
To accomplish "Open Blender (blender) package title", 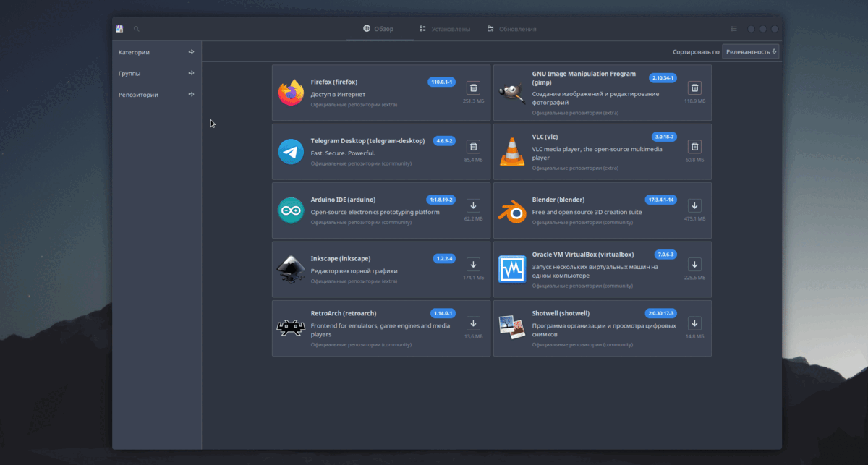I will 558,200.
